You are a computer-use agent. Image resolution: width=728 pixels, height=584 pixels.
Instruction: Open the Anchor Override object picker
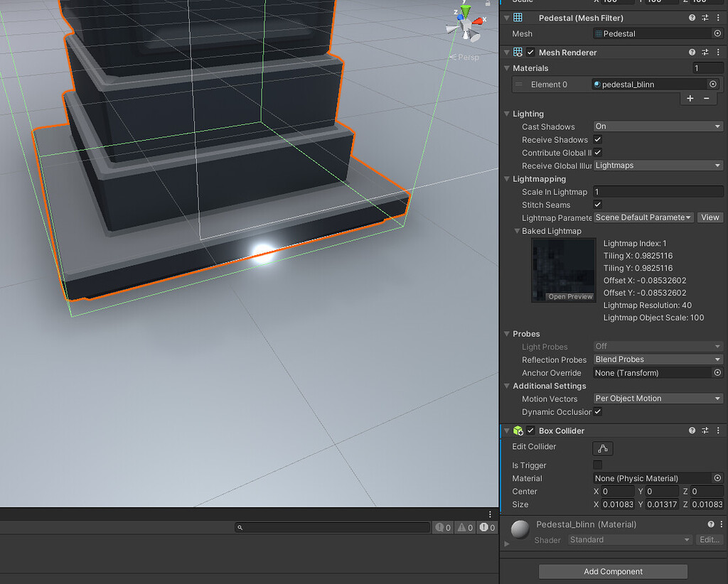pos(717,372)
